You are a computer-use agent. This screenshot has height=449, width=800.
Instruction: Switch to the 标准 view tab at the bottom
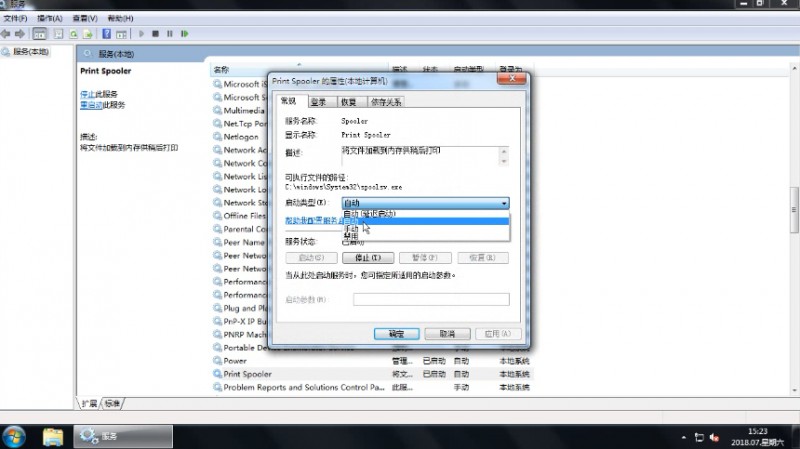112,404
